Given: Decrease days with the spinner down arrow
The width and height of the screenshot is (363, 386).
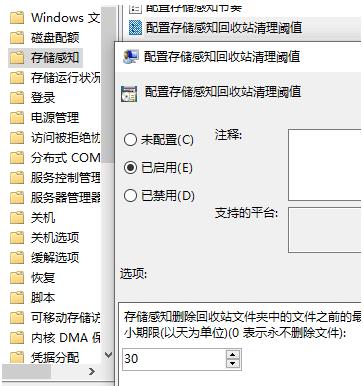Looking at the screenshot, I should (x=233, y=363).
